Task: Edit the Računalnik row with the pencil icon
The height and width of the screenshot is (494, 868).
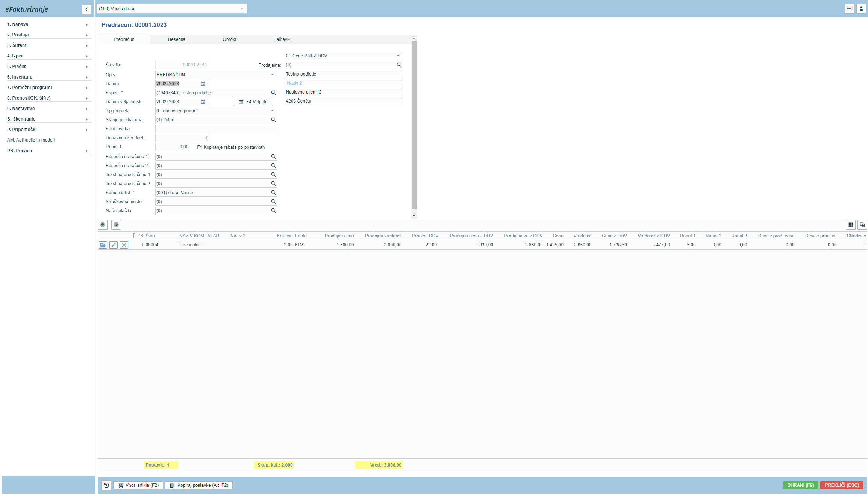Action: pyautogui.click(x=114, y=245)
